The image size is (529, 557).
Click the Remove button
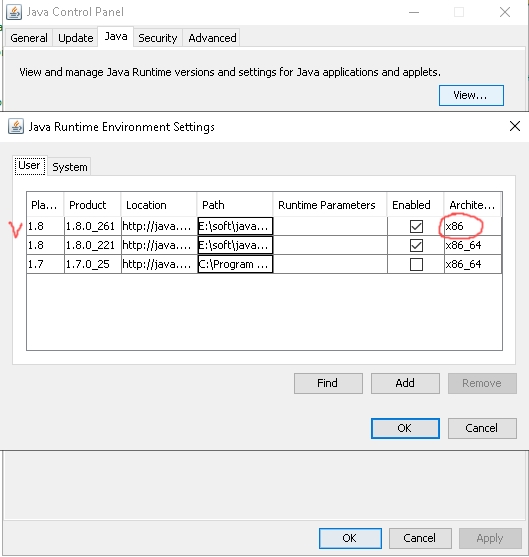pos(482,383)
